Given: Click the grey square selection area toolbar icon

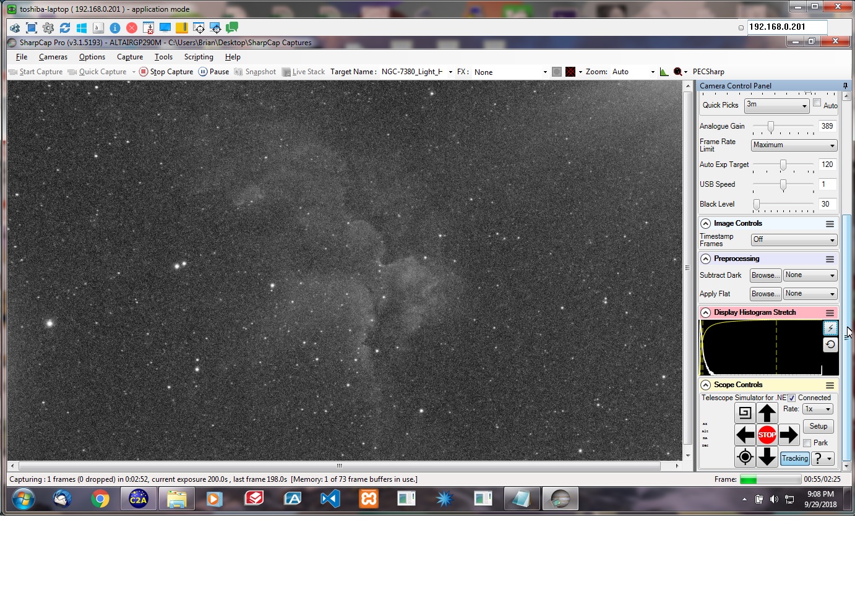Looking at the screenshot, I should (x=557, y=72).
